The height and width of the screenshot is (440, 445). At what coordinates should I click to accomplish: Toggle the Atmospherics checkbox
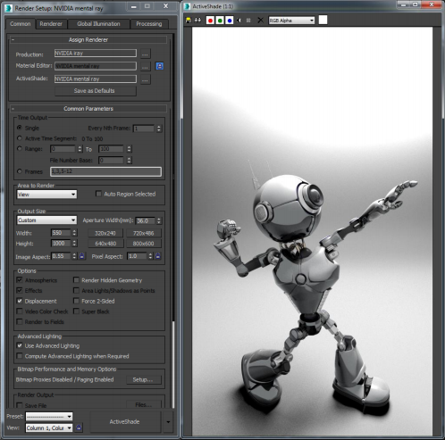pyautogui.click(x=19, y=280)
